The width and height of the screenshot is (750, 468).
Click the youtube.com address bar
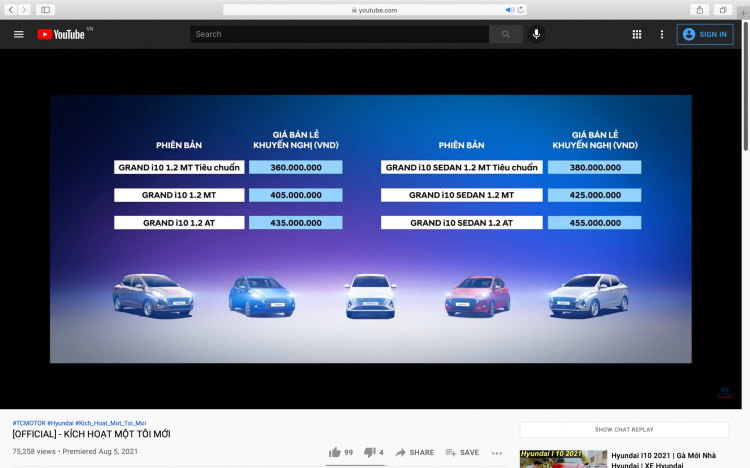click(x=375, y=10)
